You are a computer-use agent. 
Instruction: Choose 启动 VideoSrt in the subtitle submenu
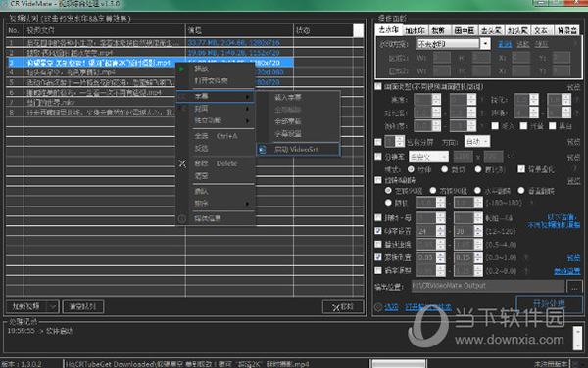tap(298, 150)
